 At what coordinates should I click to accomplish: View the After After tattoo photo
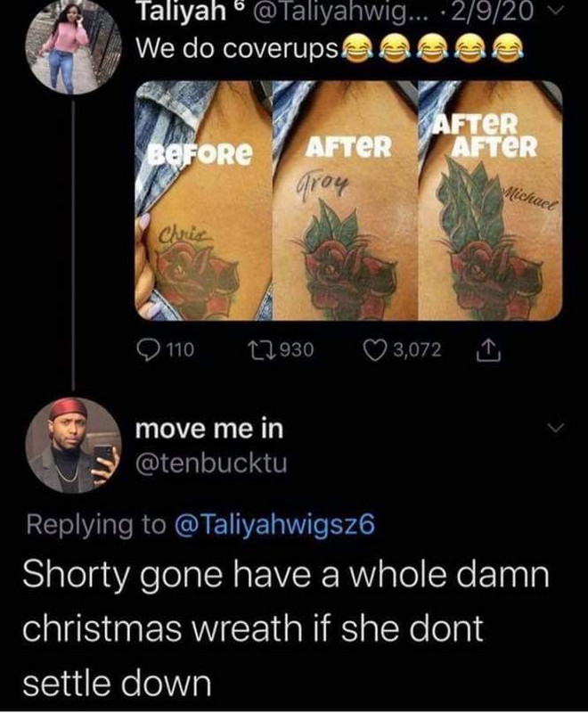tap(490, 200)
